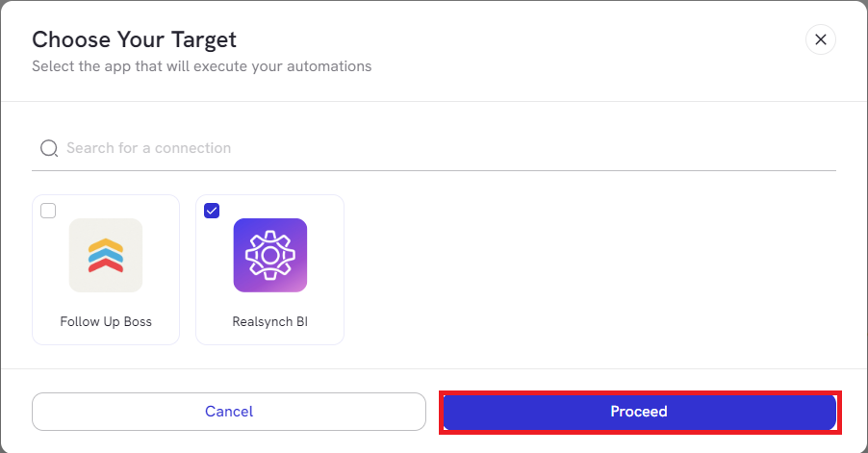Uncheck the Realsynch BI checkbox

pyautogui.click(x=212, y=211)
